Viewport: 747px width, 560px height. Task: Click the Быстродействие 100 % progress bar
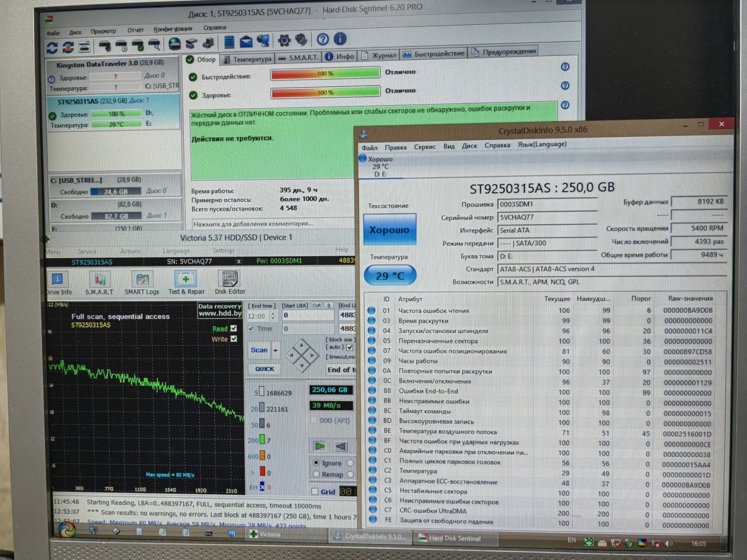coord(325,73)
